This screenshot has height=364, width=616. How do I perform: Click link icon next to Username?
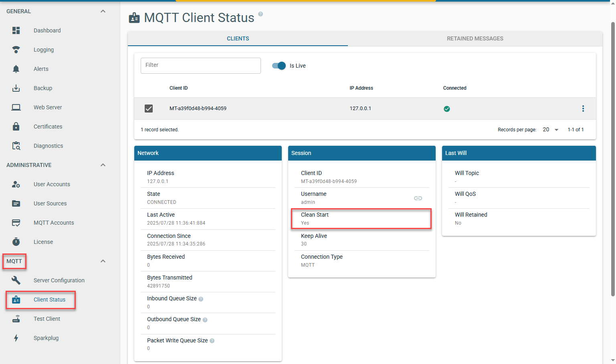[418, 198]
